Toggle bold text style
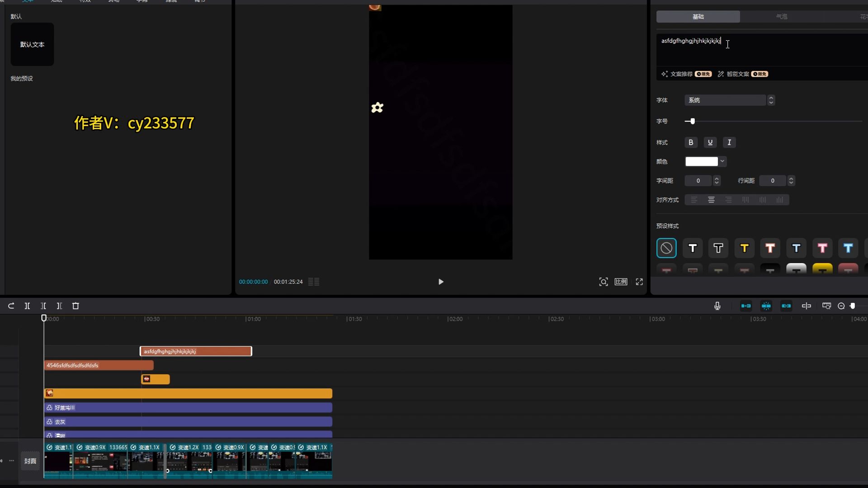 pos(690,142)
